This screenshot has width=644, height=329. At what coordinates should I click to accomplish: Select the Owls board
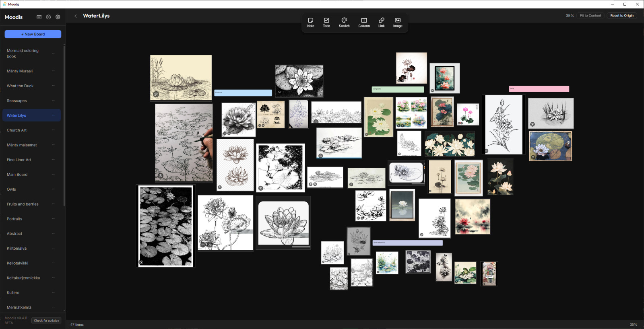(x=31, y=189)
